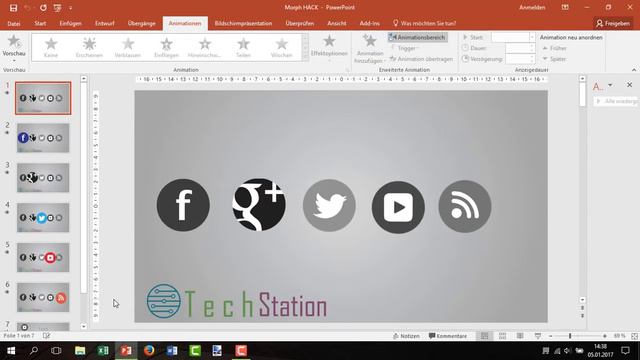
Task: Select the Teilen animation effect
Action: pos(243,47)
